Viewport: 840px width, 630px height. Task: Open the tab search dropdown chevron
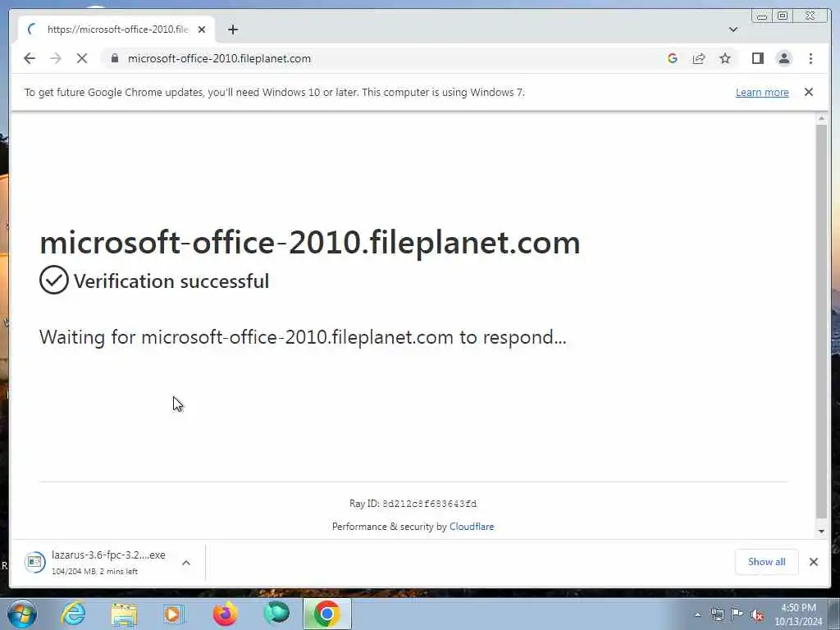tap(733, 30)
